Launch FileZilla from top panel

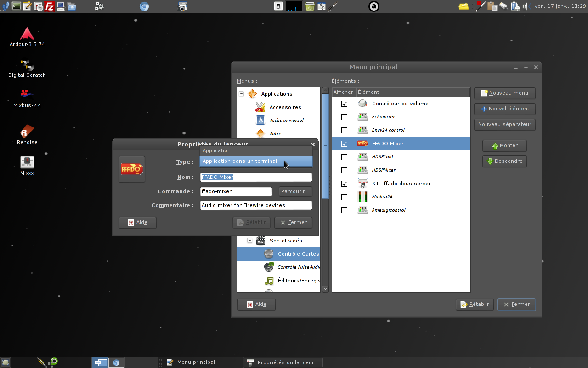(x=49, y=6)
